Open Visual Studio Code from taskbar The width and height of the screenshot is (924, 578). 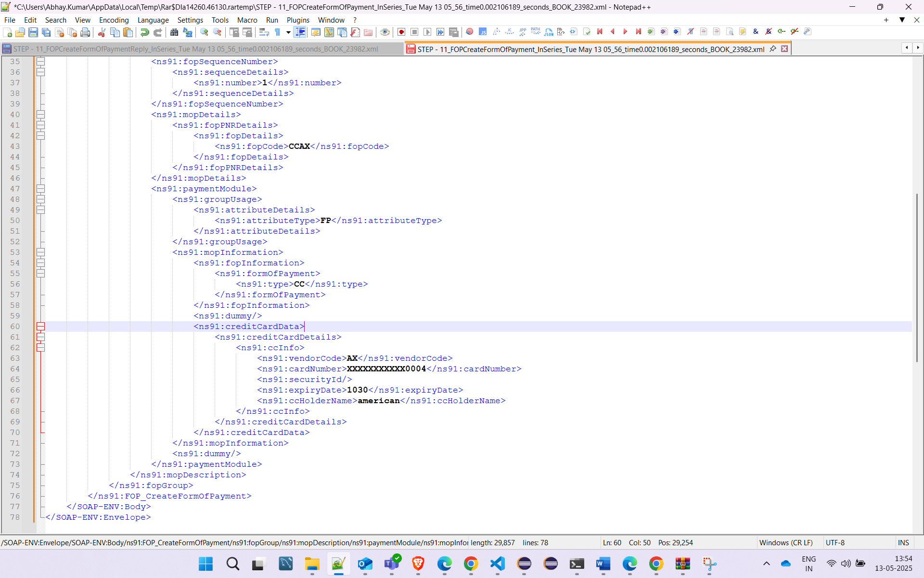[498, 563]
